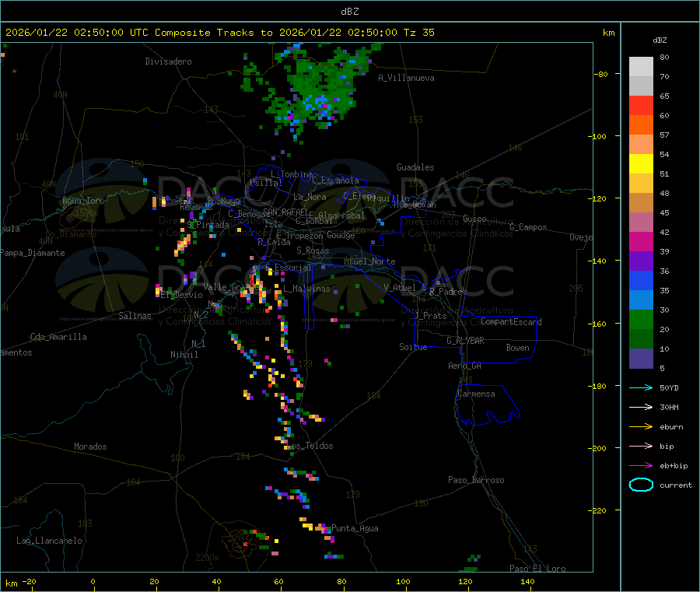Select the orange swatch beside 57 dBZ
700x592 pixels.
coord(641,125)
